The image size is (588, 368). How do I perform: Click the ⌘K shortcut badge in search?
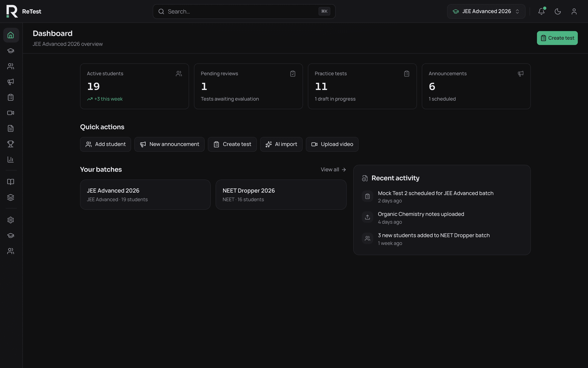pyautogui.click(x=324, y=11)
